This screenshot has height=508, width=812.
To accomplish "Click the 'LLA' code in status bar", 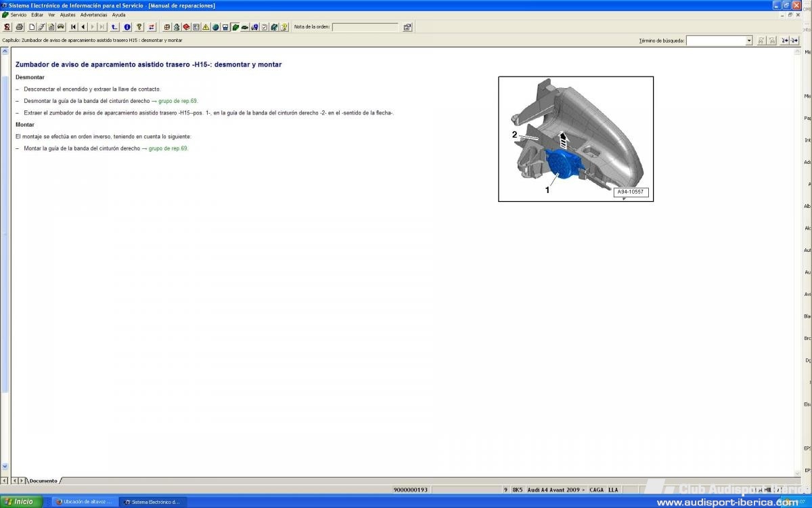I will click(x=613, y=490).
